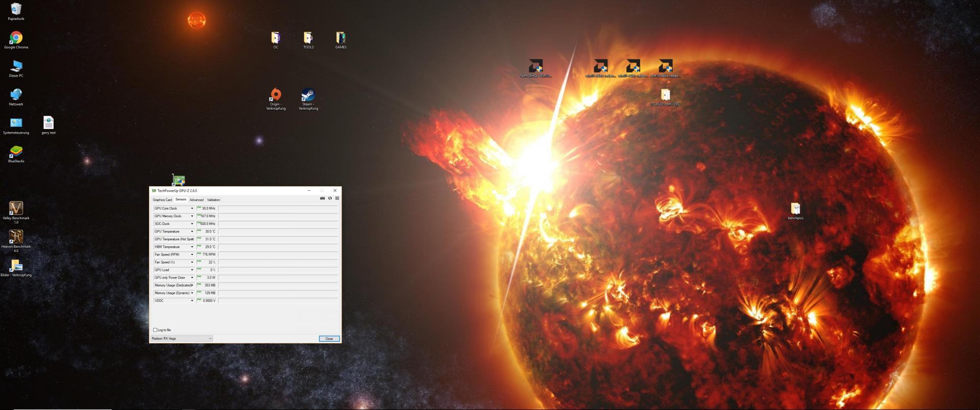Expand the GPU Memory Clock sensor dropdown
Screen dimensions: 980x410
click(192, 216)
